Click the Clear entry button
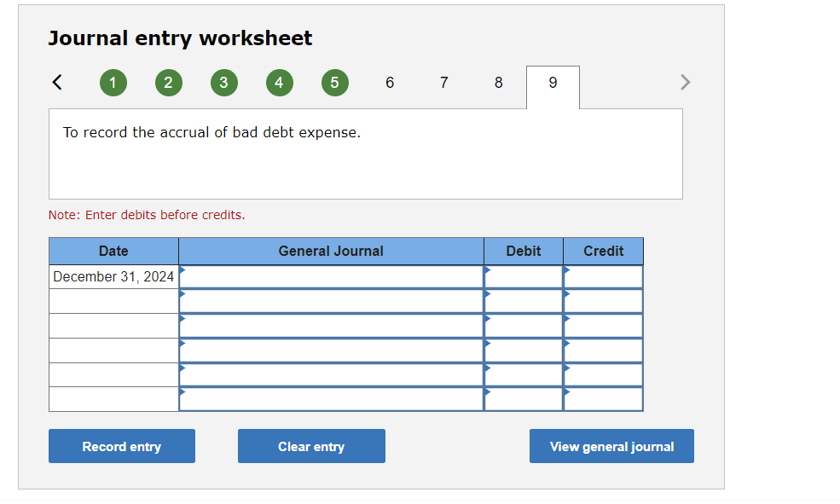Screen dimensions: 840x504 [311, 446]
